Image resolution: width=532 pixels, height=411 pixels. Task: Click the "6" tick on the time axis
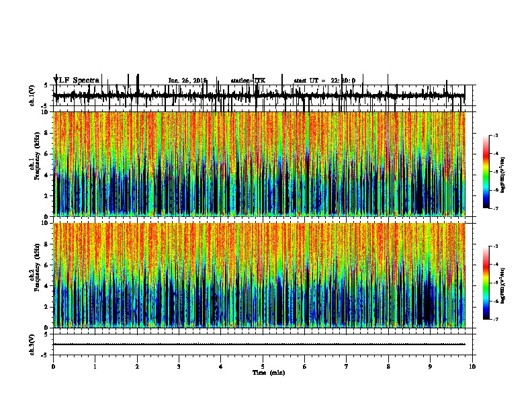[305, 367]
